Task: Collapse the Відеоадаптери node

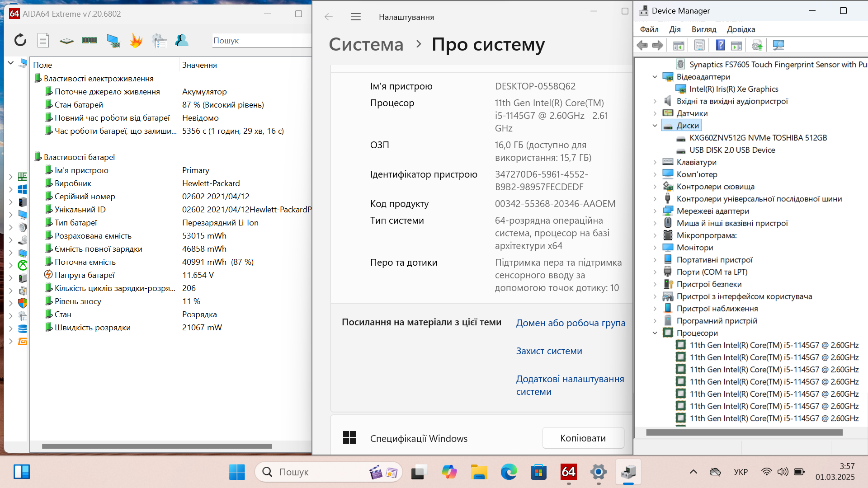Action: click(x=655, y=77)
